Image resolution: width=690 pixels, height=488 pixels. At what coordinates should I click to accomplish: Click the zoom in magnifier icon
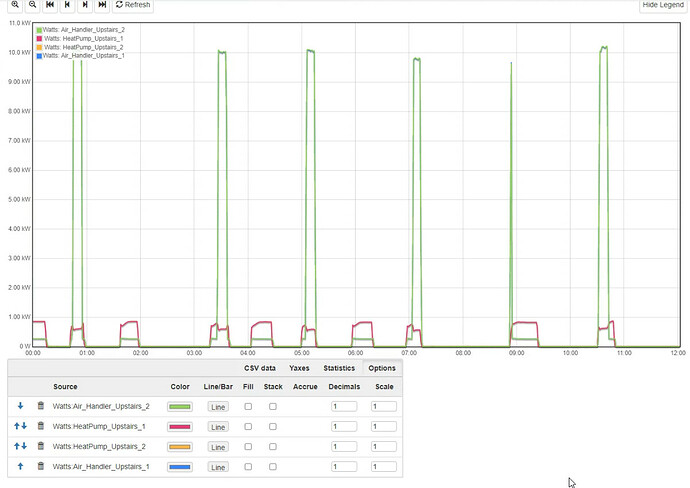[15, 4]
